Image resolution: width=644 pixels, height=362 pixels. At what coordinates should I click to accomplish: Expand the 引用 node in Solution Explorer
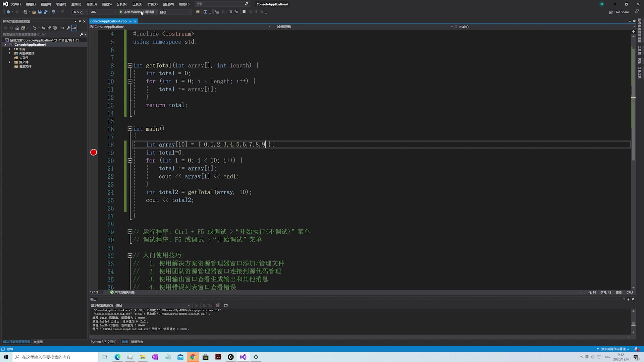click(x=10, y=49)
